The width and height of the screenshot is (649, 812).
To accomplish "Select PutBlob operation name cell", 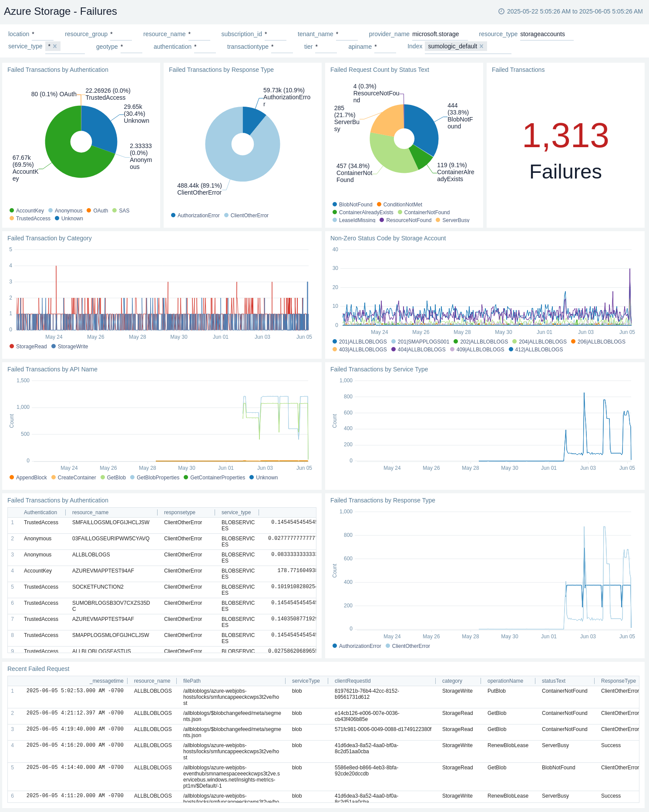I will pos(497,691).
